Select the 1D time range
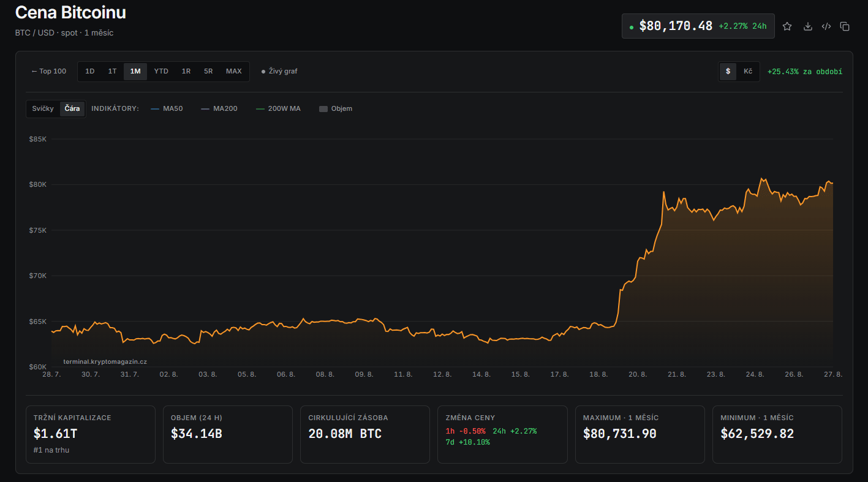Image resolution: width=868 pixels, height=482 pixels. tap(90, 71)
